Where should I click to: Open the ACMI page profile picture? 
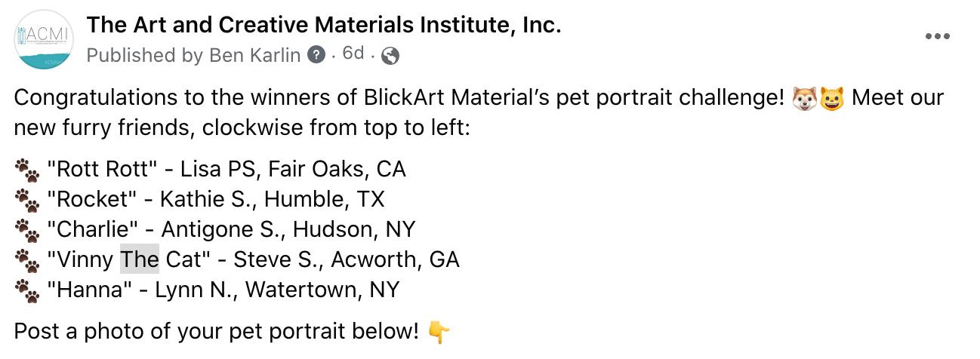tap(42, 40)
